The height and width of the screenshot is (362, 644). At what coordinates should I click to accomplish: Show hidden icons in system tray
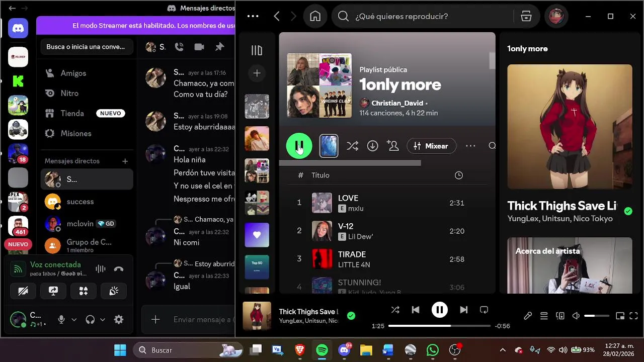tap(503, 350)
